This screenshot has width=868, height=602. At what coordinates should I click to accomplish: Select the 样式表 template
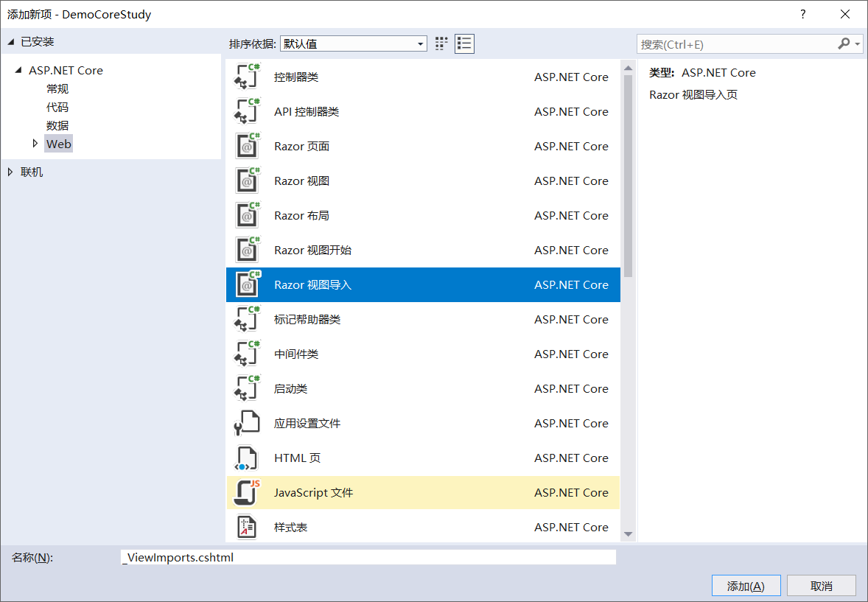[x=424, y=527]
